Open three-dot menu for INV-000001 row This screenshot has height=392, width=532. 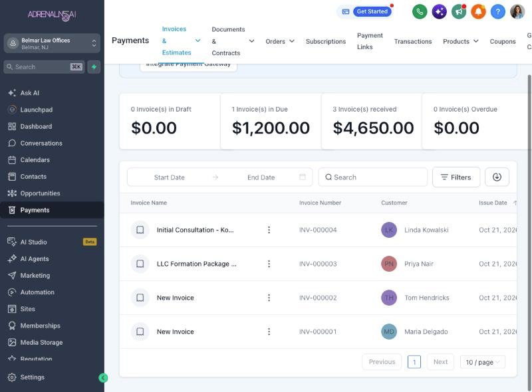coord(269,332)
